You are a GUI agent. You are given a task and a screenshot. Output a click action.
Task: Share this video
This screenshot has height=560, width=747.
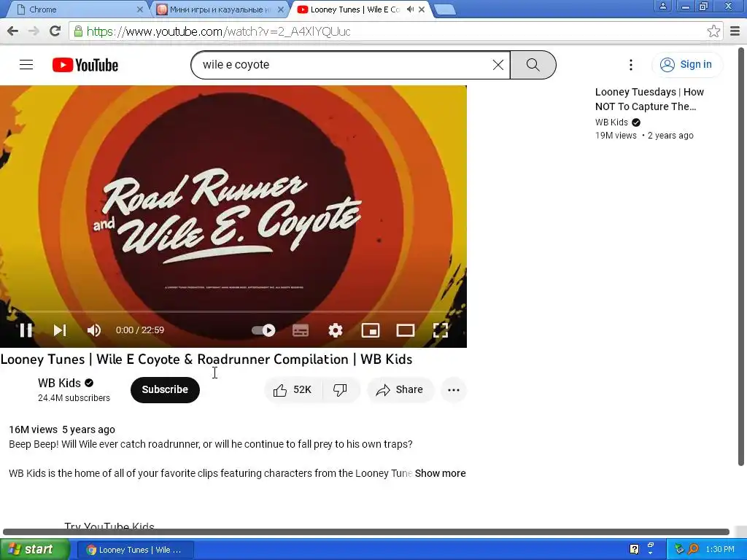pyautogui.click(x=400, y=390)
